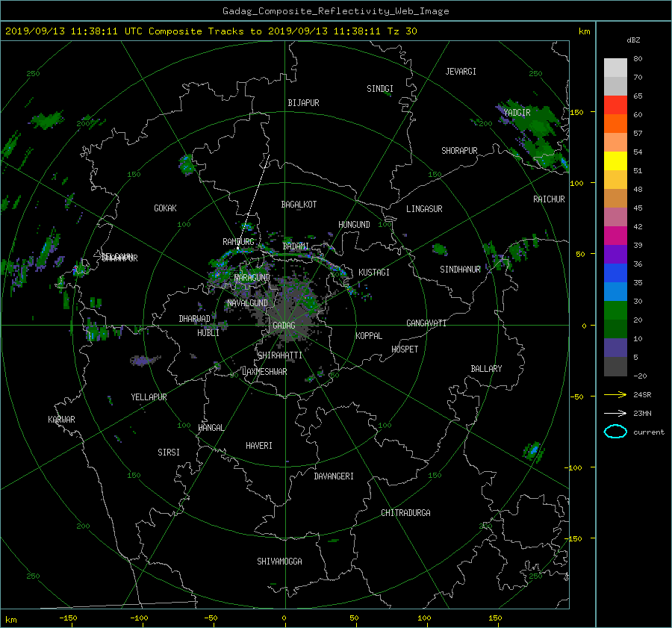
Task: Pick the dark gray 5 dBZ swatch
Action: (x=615, y=366)
